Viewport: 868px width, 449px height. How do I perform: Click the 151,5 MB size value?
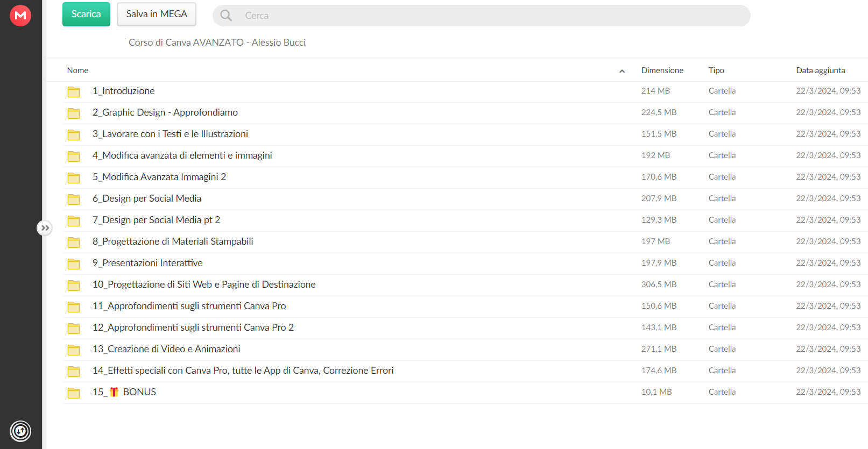(659, 134)
